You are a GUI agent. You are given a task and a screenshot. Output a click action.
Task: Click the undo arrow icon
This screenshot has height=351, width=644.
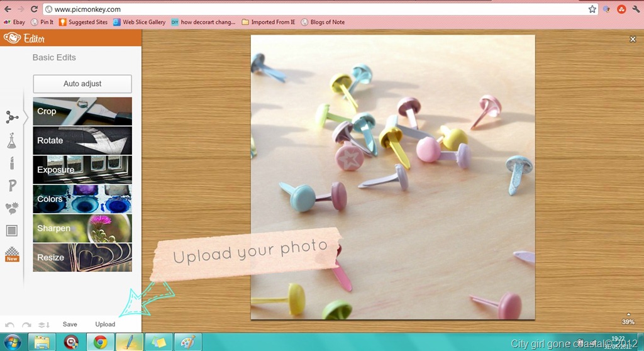[9, 325]
